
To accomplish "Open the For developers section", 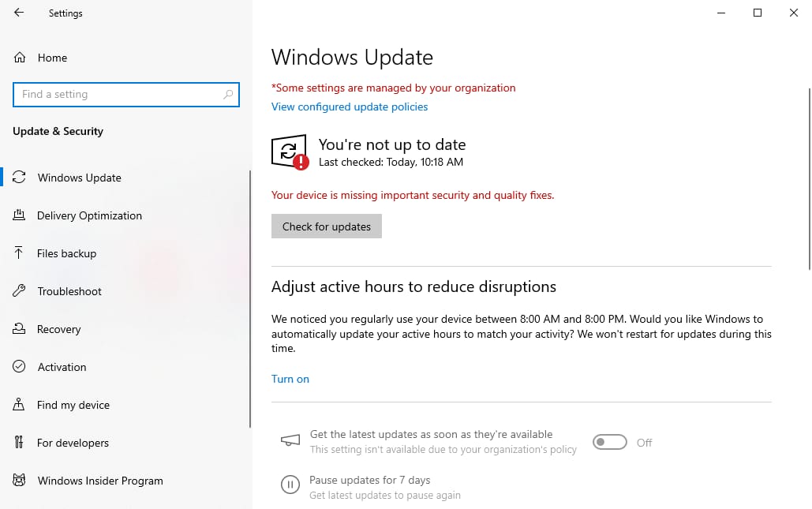I will [73, 443].
